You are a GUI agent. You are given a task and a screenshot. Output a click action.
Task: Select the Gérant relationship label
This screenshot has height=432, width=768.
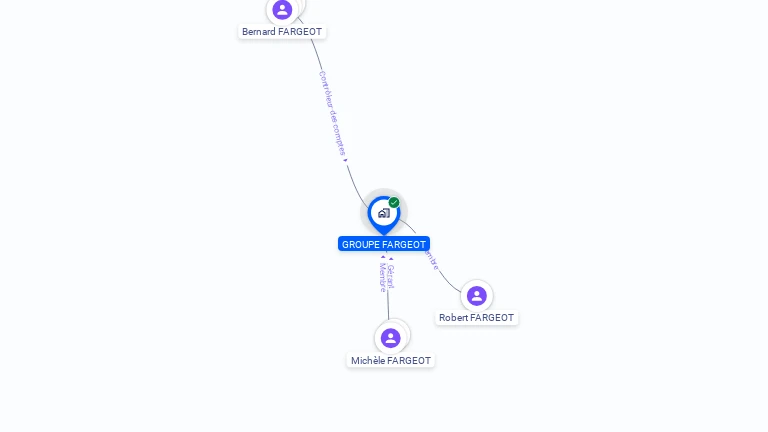click(x=390, y=276)
